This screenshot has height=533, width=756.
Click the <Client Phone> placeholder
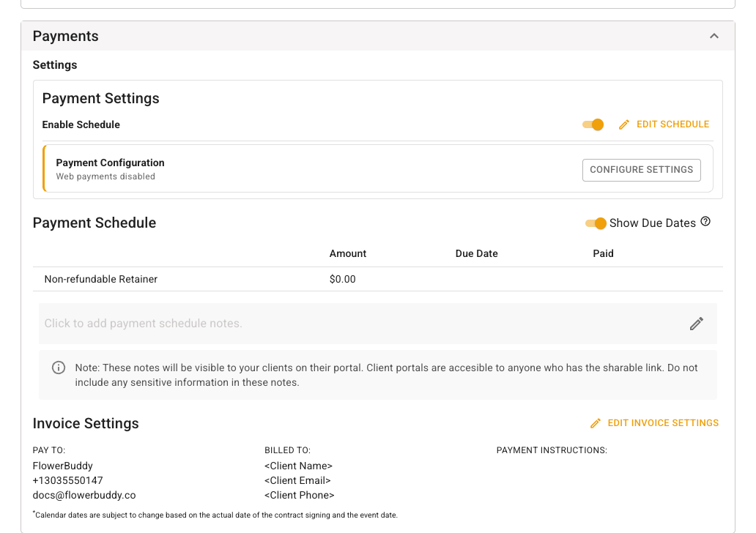click(300, 496)
